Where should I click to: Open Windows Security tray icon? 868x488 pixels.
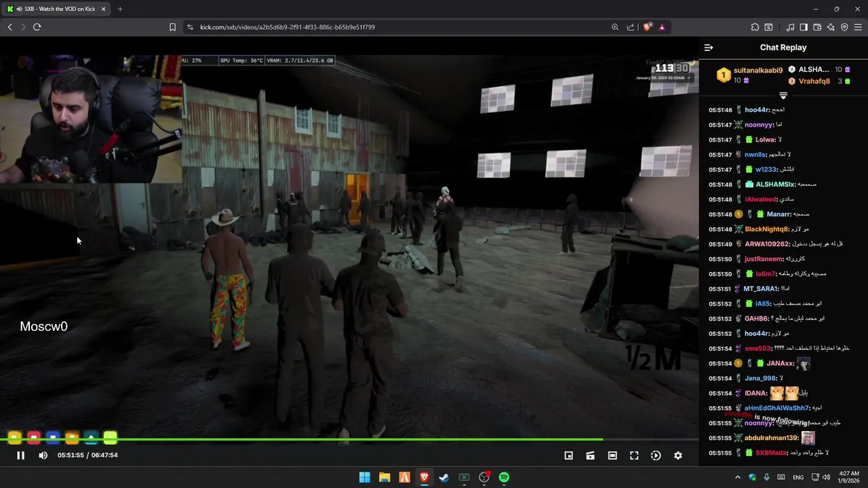[x=752, y=477]
